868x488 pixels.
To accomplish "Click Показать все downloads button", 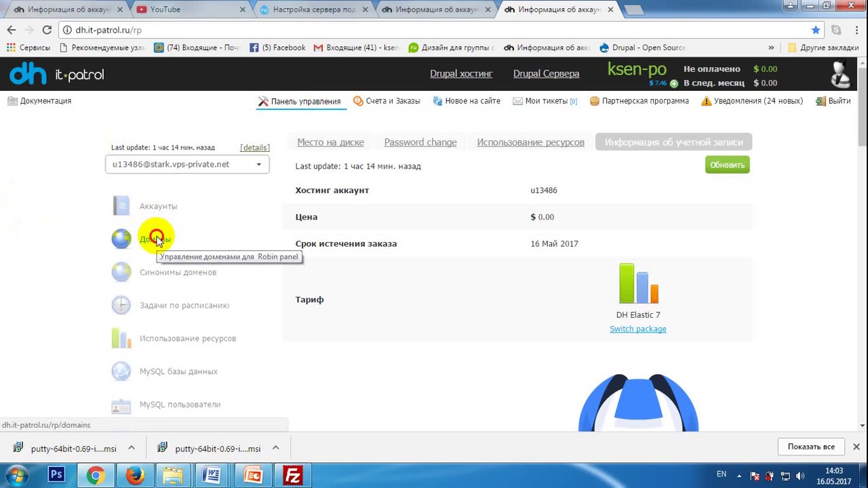I will (x=811, y=447).
